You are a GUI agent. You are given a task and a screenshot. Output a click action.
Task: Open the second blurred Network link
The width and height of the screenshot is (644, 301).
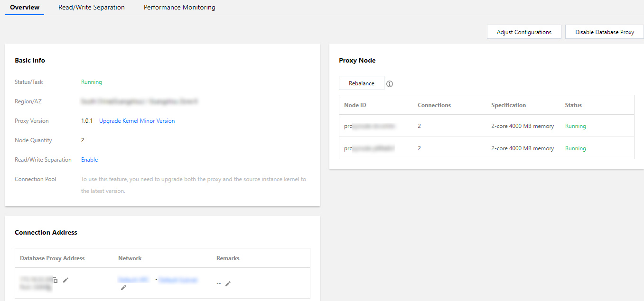click(x=178, y=280)
